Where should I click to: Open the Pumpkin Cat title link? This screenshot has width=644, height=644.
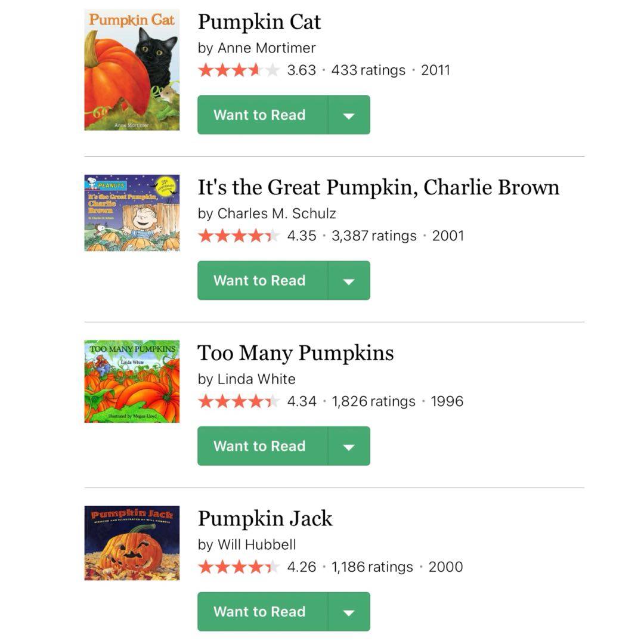click(259, 22)
